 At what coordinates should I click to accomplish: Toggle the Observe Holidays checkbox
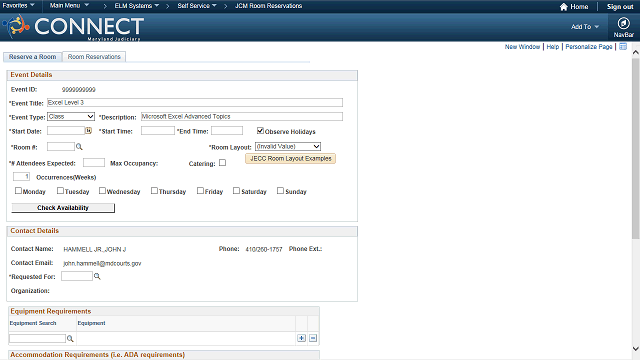260,131
